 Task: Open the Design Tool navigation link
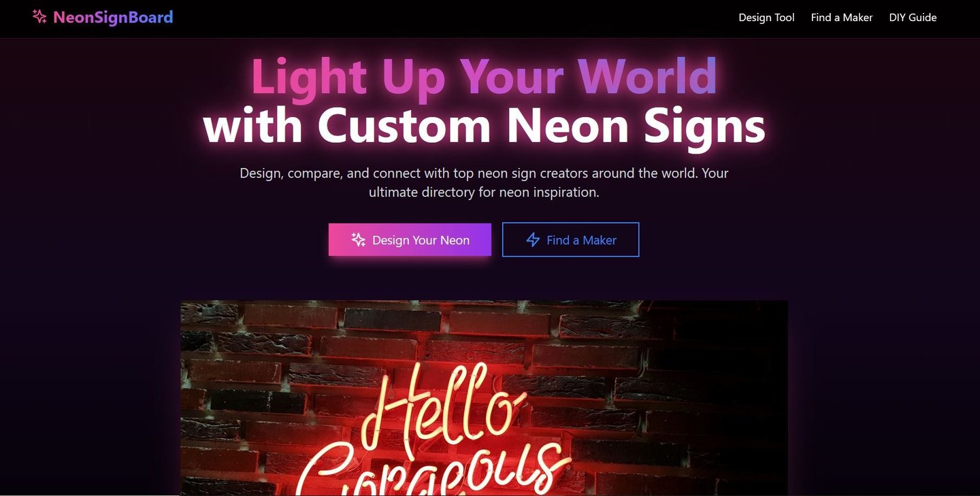(766, 18)
